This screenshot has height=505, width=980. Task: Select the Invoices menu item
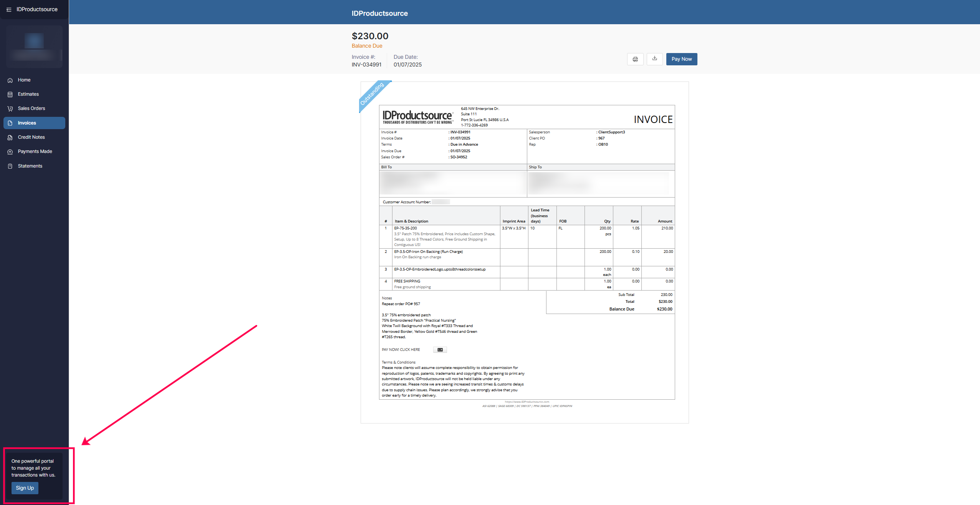(34, 123)
